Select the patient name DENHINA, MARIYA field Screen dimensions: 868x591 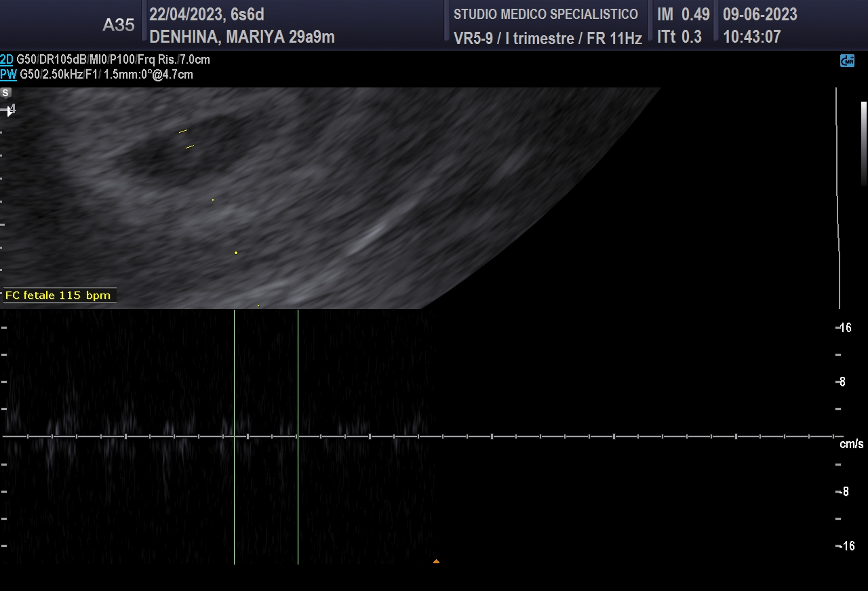coord(241,37)
